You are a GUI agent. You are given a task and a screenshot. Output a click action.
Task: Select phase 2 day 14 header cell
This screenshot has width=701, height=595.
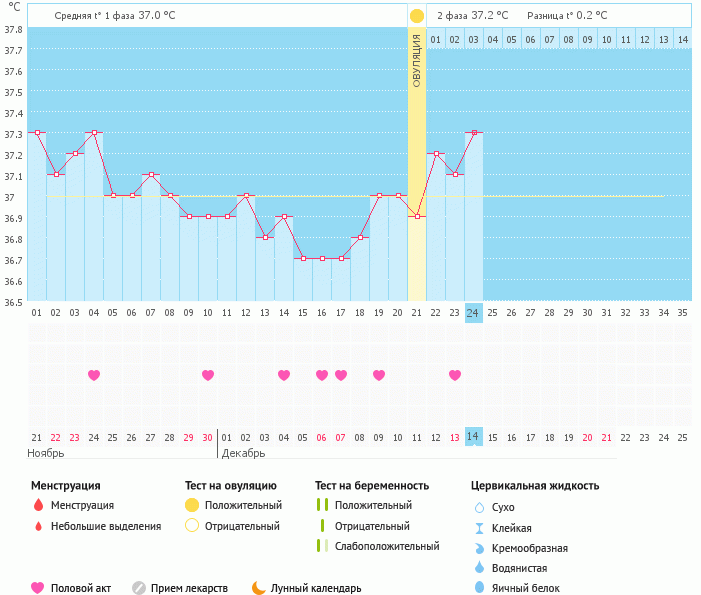(x=682, y=39)
